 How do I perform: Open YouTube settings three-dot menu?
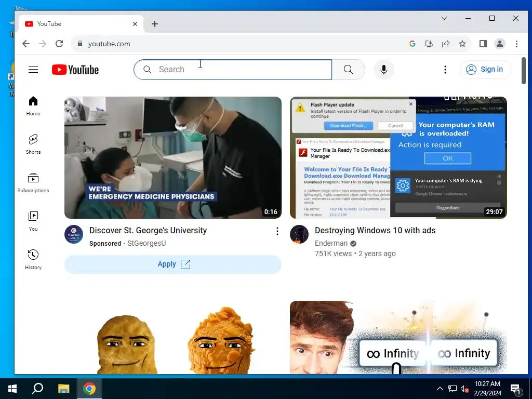click(x=445, y=70)
